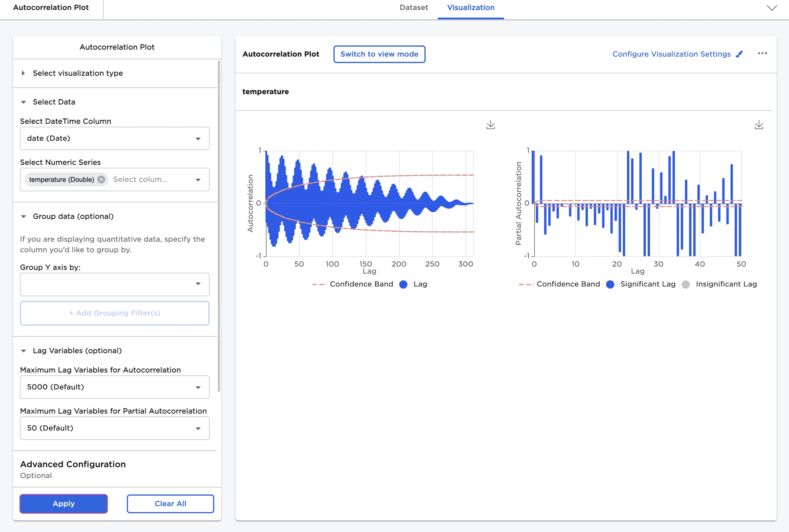This screenshot has height=532, width=789.
Task: Collapse the top-right chevron arrow
Action: click(772, 8)
